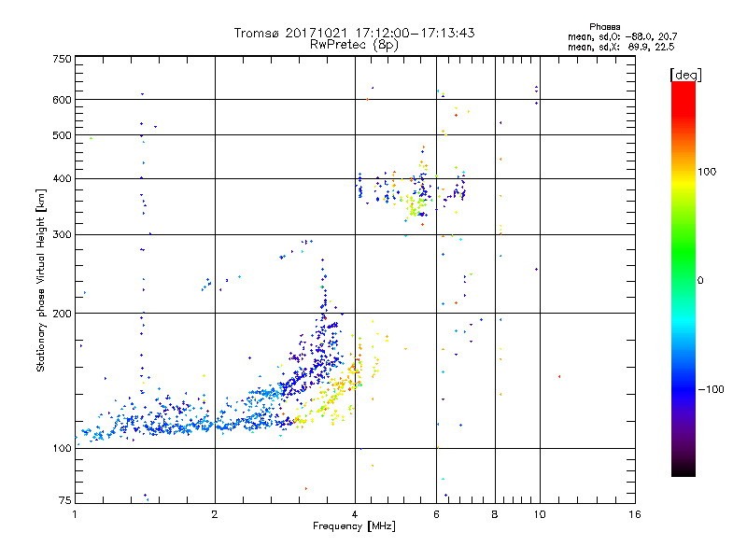Click the y-axis tick label '500'

(x=62, y=135)
